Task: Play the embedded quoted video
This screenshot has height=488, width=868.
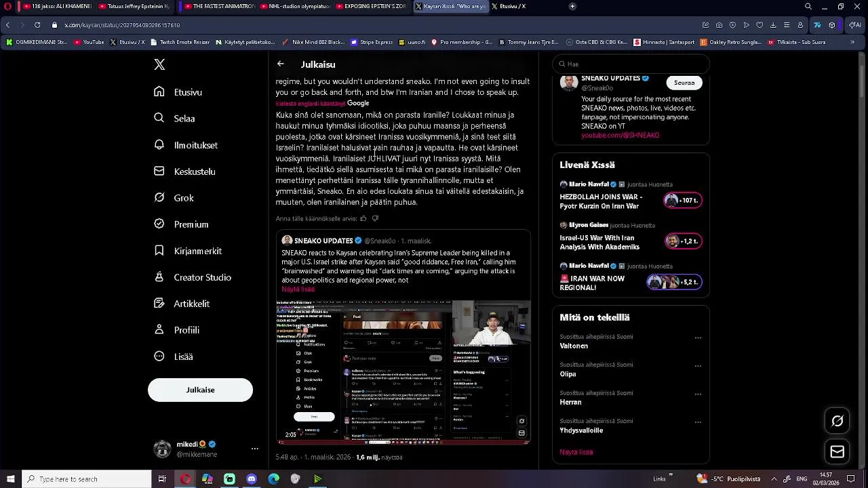Action: [x=403, y=372]
